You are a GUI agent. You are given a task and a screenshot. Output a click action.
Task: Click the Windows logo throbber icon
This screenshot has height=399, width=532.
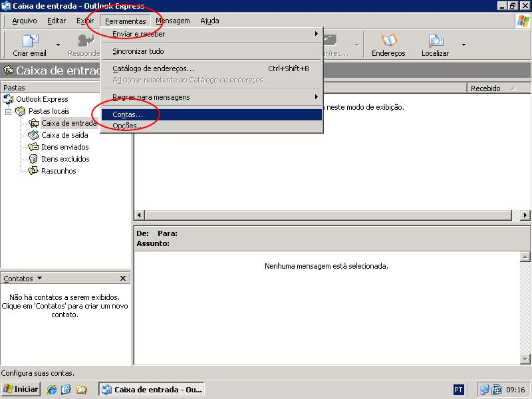(x=523, y=21)
